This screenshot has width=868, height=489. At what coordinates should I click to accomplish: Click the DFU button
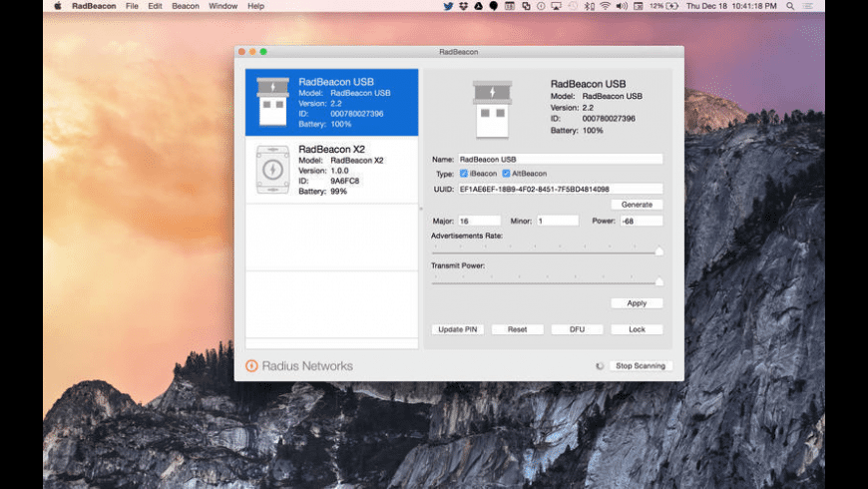click(577, 329)
